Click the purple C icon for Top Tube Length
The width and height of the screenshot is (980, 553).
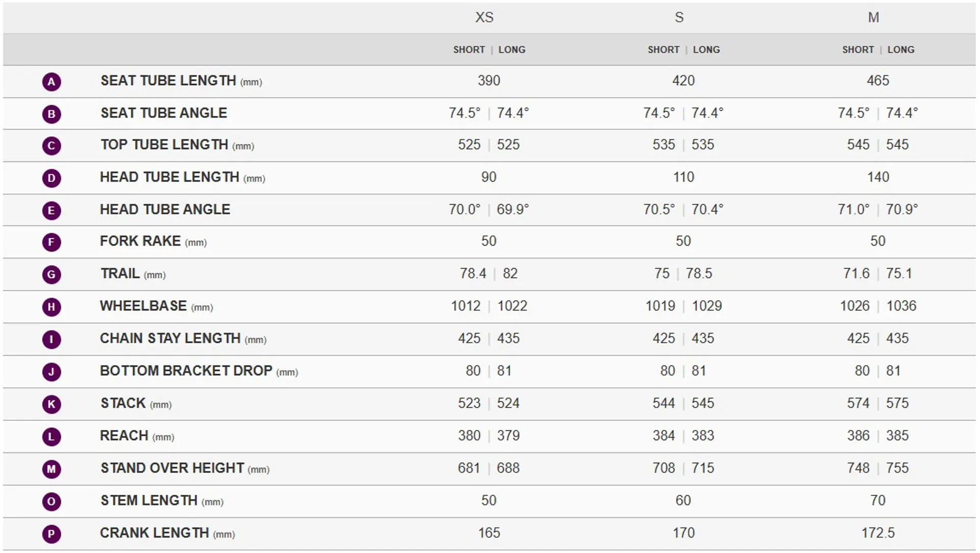click(52, 146)
